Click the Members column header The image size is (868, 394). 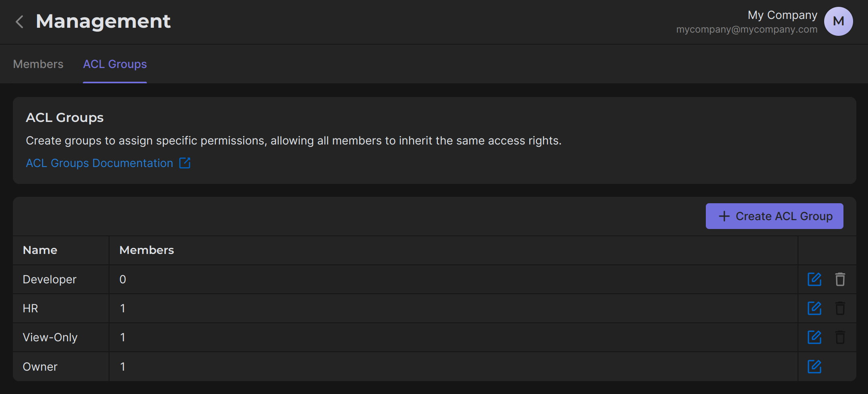point(146,250)
